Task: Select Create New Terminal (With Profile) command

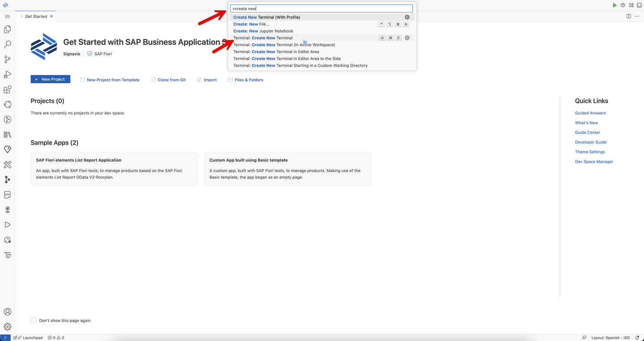Action: click(x=322, y=17)
